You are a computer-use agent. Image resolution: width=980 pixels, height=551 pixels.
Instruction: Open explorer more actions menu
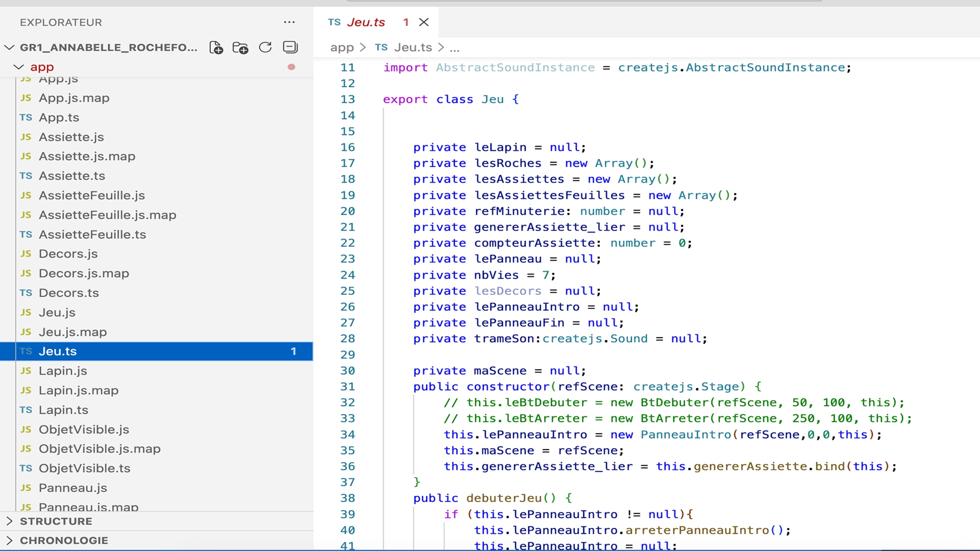(289, 22)
